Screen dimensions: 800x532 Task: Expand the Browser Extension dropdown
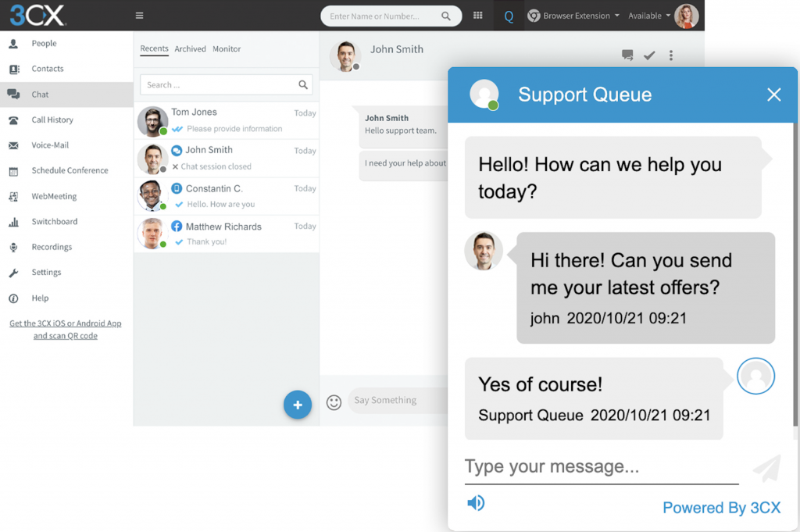tap(574, 16)
